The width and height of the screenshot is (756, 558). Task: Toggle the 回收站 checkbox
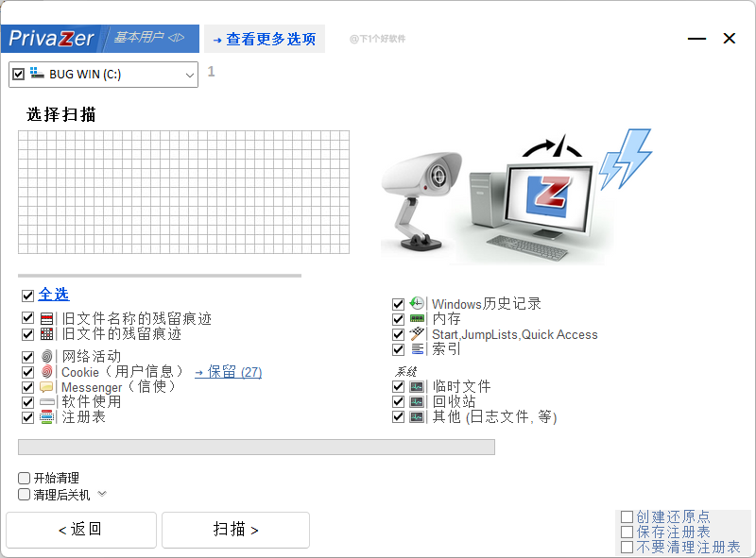398,401
